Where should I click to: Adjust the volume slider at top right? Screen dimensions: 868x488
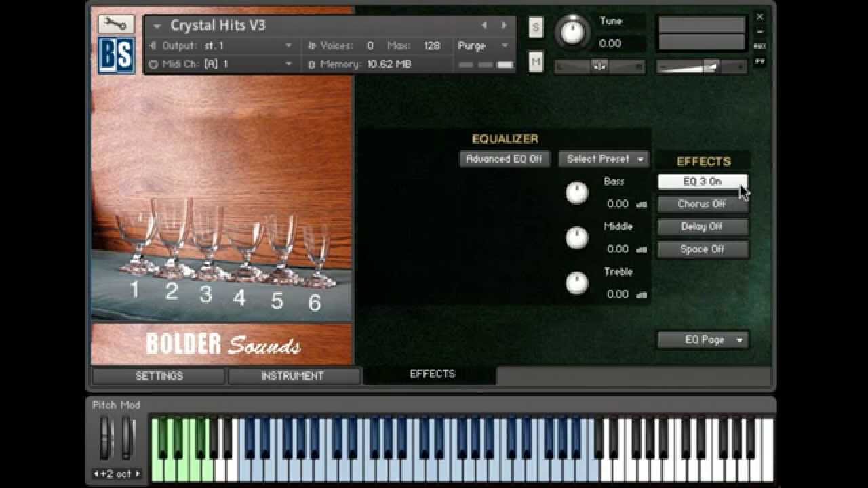point(702,66)
